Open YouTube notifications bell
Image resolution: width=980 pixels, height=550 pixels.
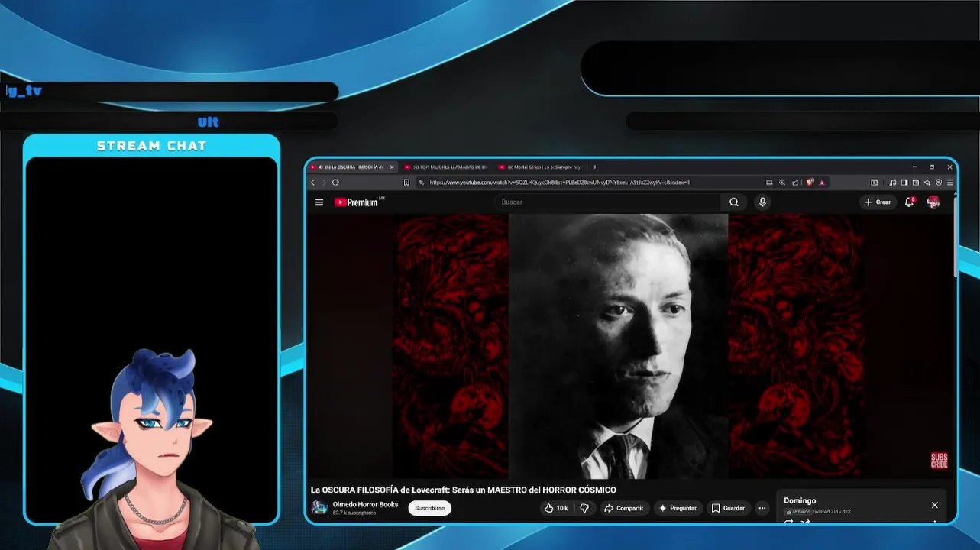point(909,202)
